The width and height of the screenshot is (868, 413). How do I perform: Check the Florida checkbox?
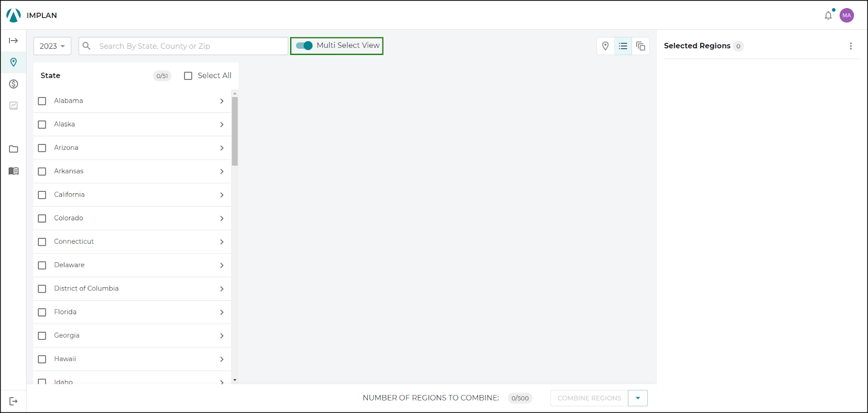[x=42, y=312]
